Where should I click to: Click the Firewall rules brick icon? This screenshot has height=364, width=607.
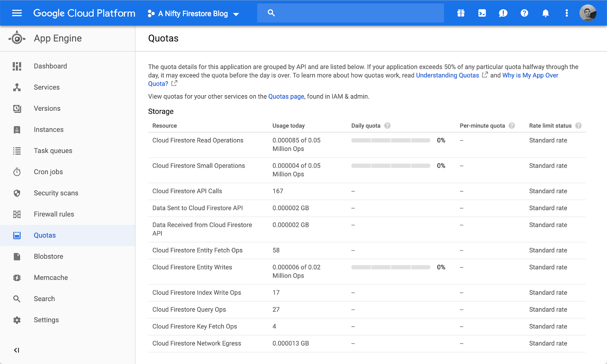[17, 214]
